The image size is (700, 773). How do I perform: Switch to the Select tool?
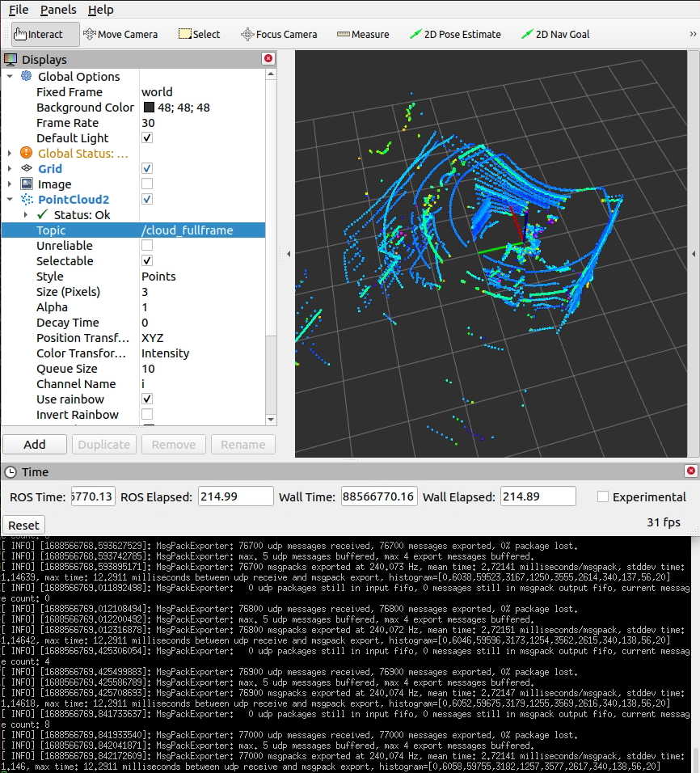198,35
